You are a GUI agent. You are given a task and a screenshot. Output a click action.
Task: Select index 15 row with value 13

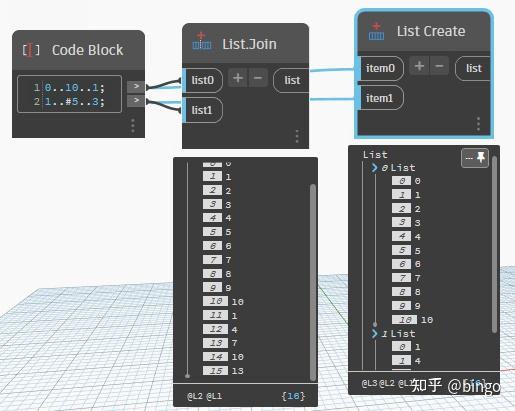223,371
